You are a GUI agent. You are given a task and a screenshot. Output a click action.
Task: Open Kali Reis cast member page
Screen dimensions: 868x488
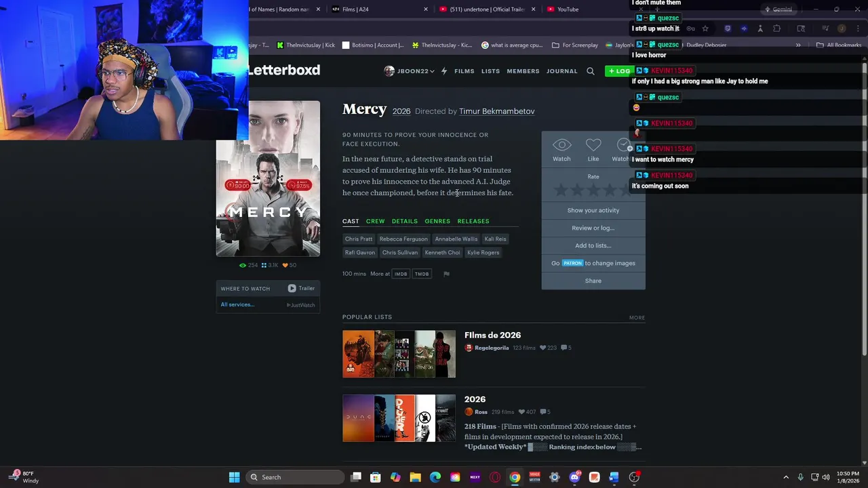[x=495, y=239]
